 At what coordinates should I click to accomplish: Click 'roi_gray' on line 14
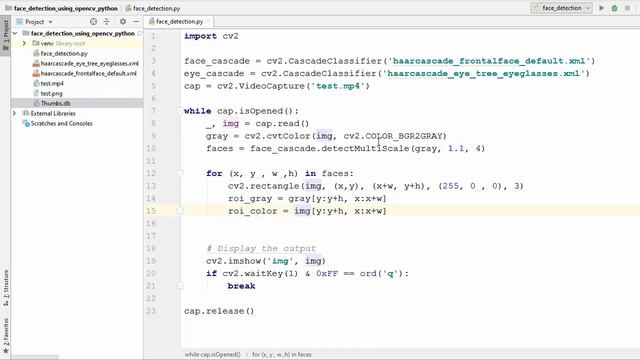click(250, 198)
